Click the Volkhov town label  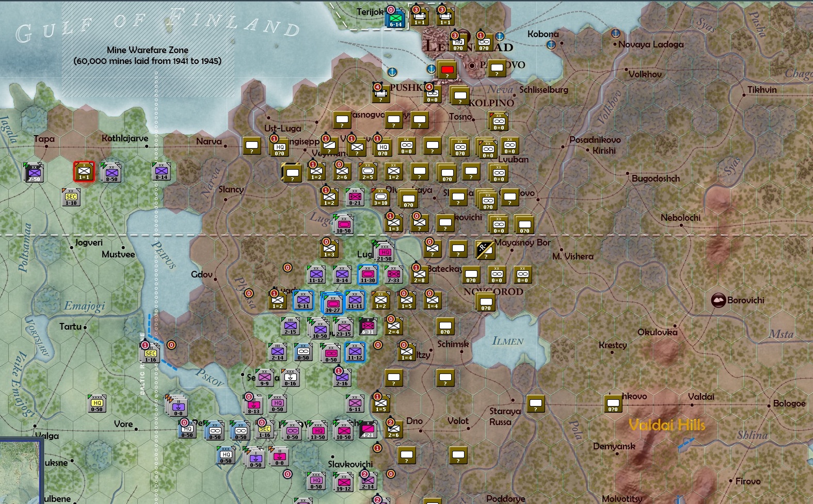pos(645,74)
